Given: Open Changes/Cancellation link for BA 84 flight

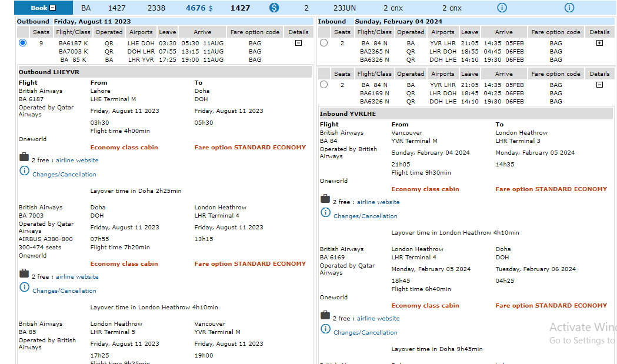Looking at the screenshot, I should tap(365, 216).
